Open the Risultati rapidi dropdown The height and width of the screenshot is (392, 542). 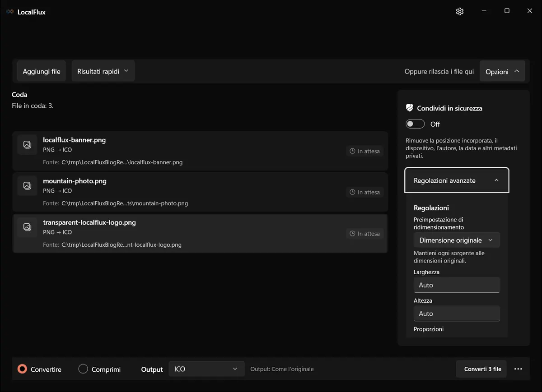(103, 71)
